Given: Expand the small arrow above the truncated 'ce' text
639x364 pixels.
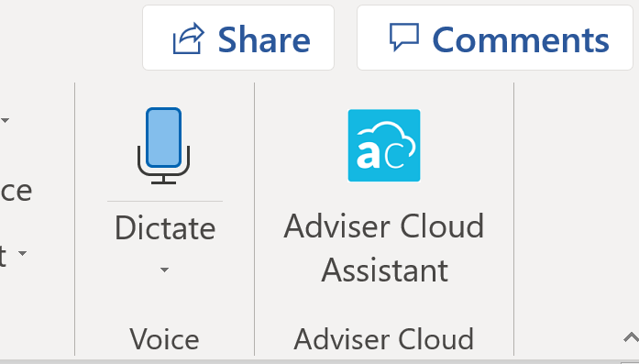Looking at the screenshot, I should [5, 120].
